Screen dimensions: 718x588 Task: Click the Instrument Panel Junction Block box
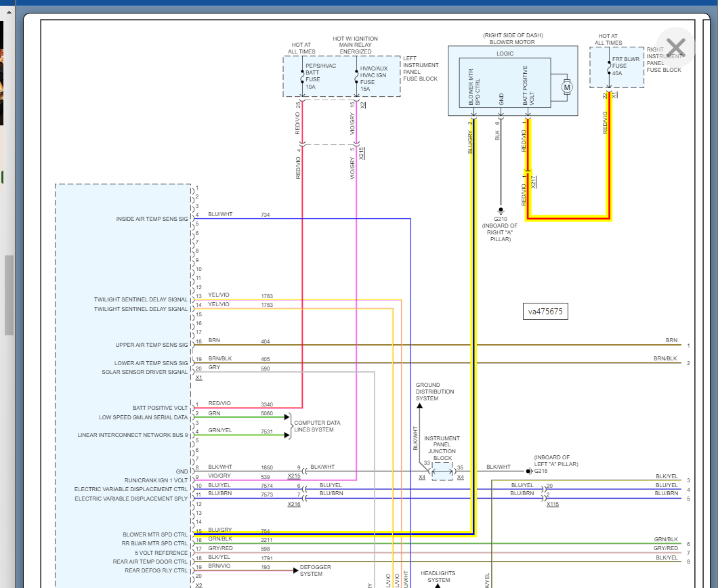442,471
